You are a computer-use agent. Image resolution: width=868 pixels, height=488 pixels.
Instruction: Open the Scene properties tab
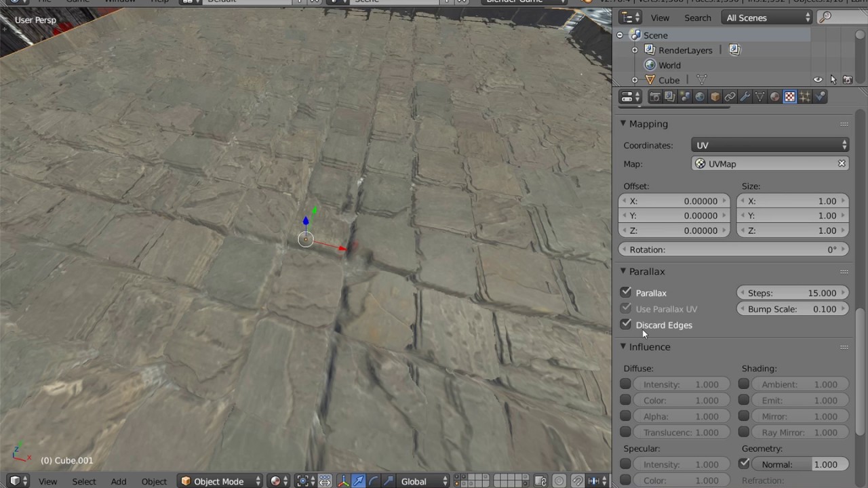pos(685,97)
